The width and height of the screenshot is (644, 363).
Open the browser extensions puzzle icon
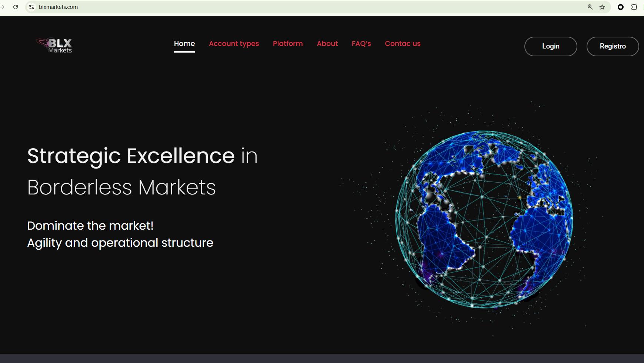(x=634, y=7)
